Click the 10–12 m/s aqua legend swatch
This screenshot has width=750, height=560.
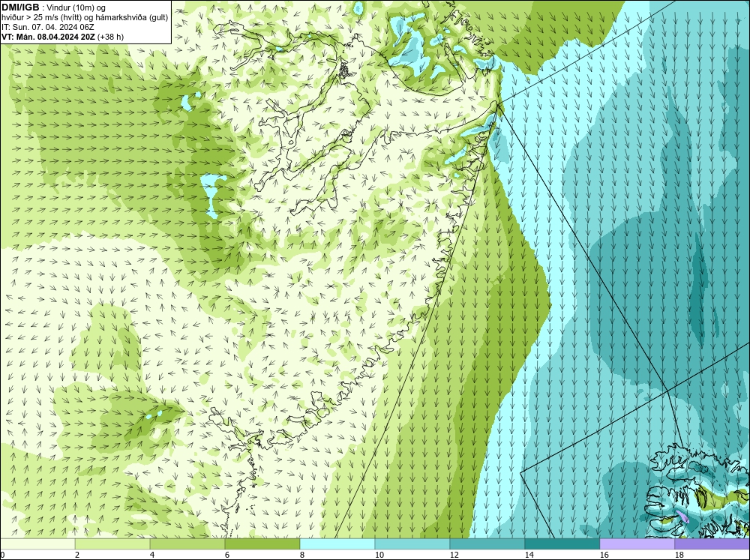click(412, 544)
